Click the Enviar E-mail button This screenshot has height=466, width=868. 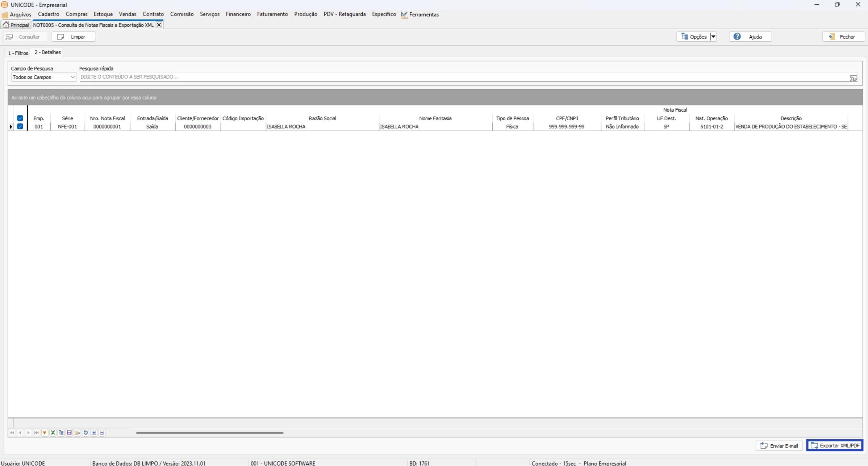(x=779, y=446)
